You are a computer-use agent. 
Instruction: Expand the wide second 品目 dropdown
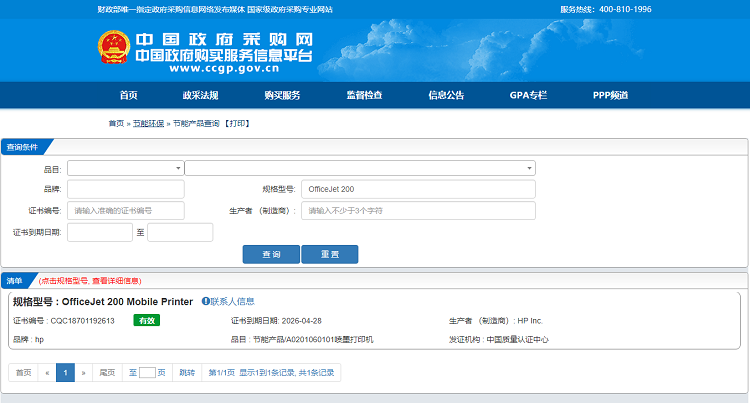tap(360, 168)
